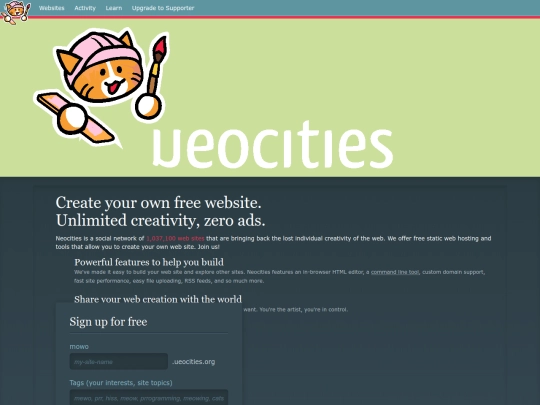Screen dimensions: 540x405
Task: Click the small cat logo in navbar
Action: (x=16, y=12)
